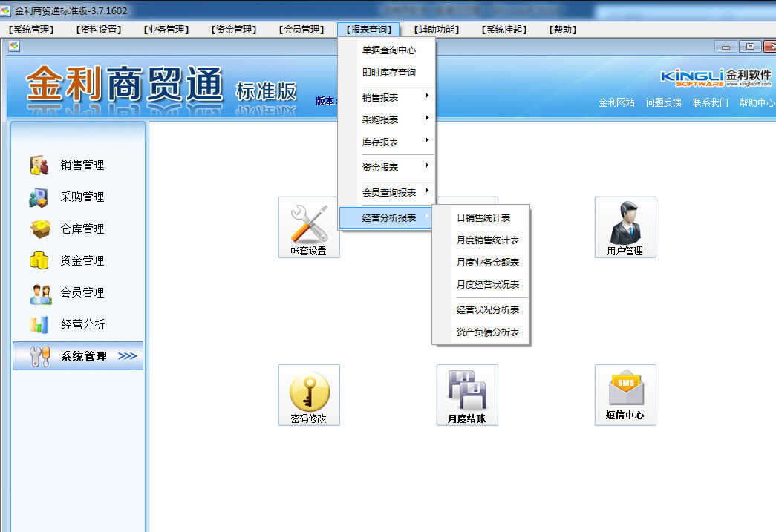The image size is (776, 532).
Task: Minimize the inner child window
Action: point(726,47)
